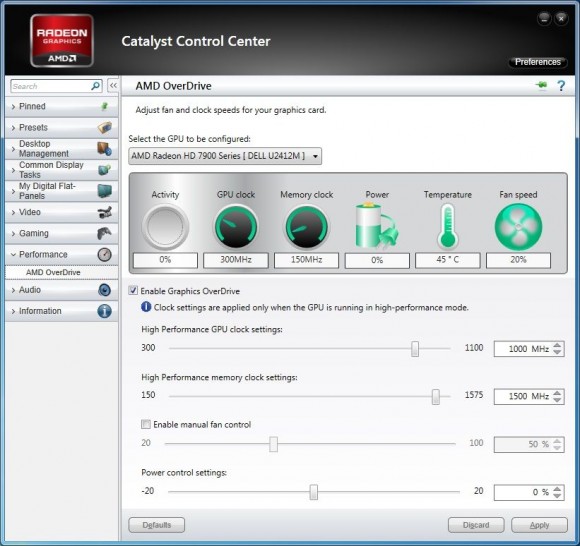The width and height of the screenshot is (580, 546).
Task: Click the GPU clock gauge icon
Action: point(236,227)
